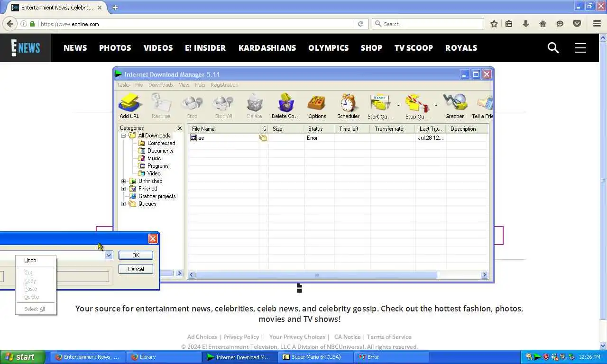The image size is (607, 364).
Task: Open the Registration menu in IDM
Action: (x=224, y=85)
